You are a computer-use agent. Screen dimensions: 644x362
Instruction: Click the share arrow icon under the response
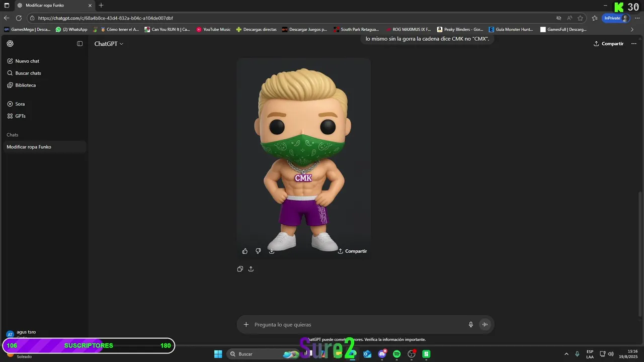pos(251,269)
